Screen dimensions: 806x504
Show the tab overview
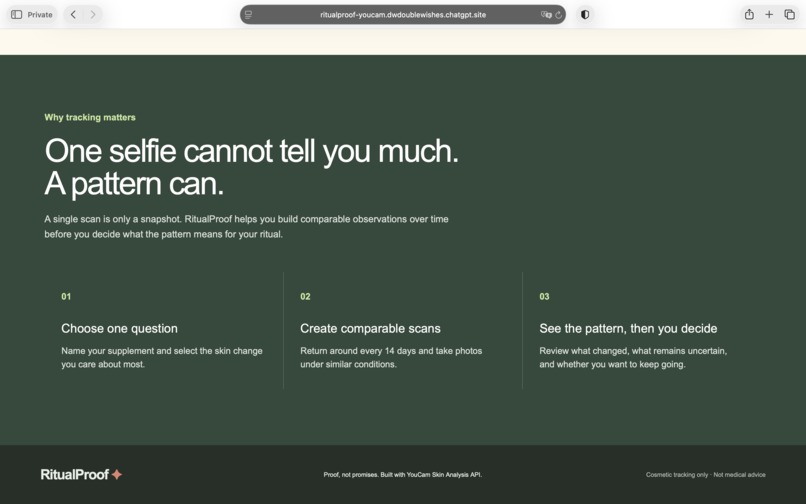[x=790, y=14]
